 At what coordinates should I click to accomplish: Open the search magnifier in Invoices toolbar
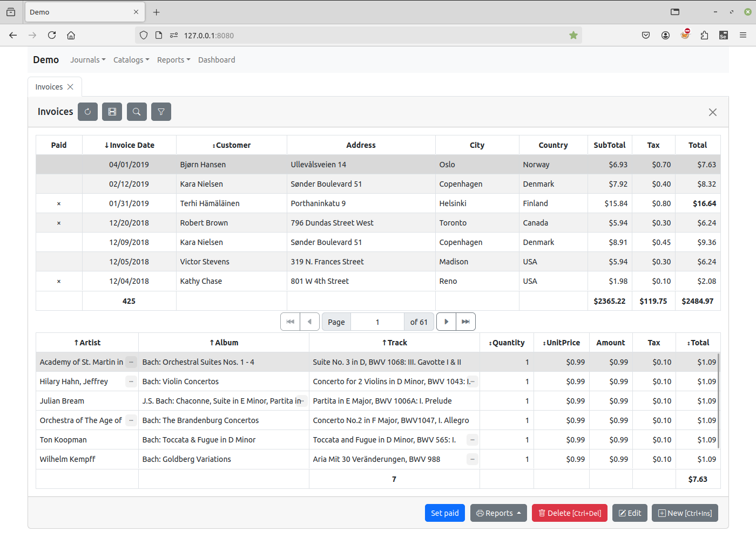pos(137,112)
